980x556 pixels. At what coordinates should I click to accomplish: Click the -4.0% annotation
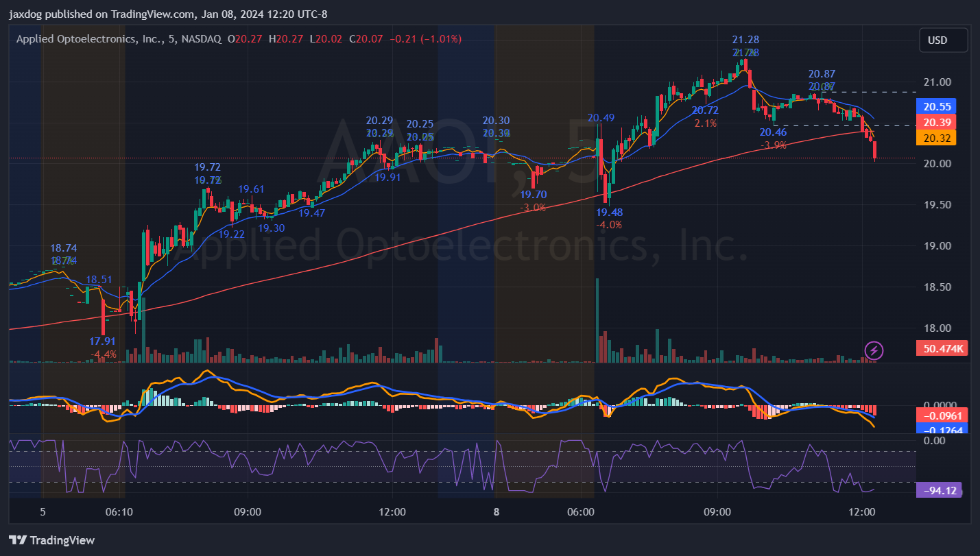click(x=609, y=225)
